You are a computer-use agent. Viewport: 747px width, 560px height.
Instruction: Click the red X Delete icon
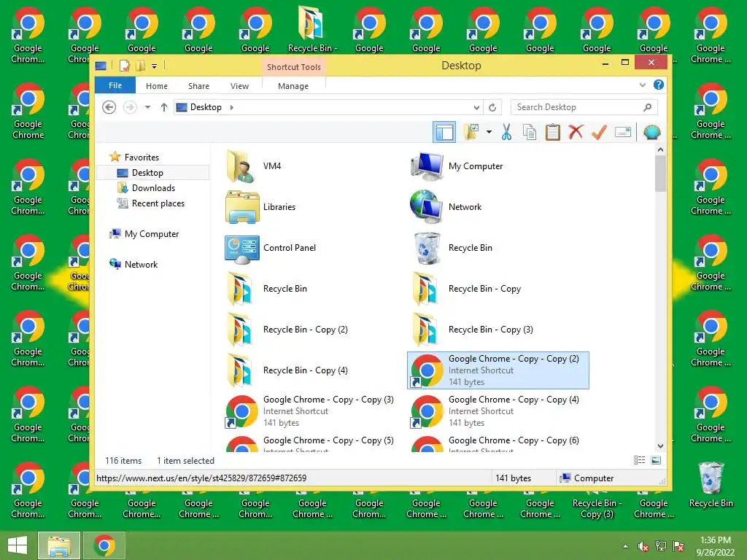576,132
